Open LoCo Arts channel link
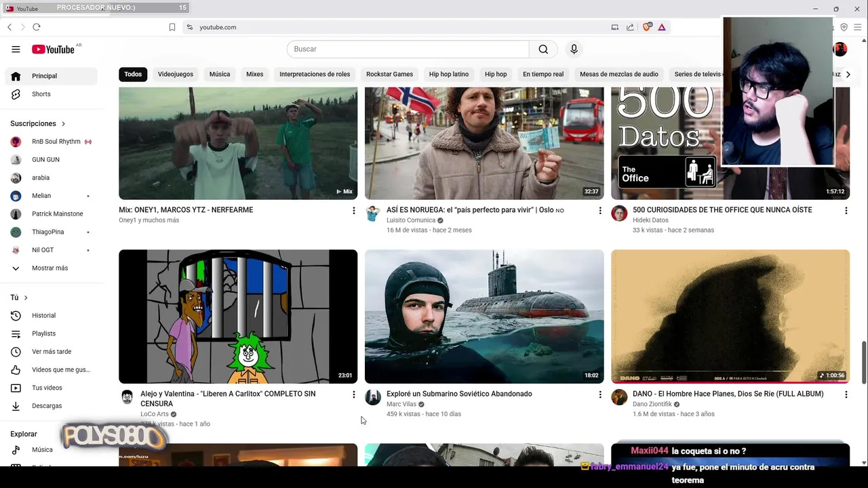868x488 pixels. click(x=155, y=414)
